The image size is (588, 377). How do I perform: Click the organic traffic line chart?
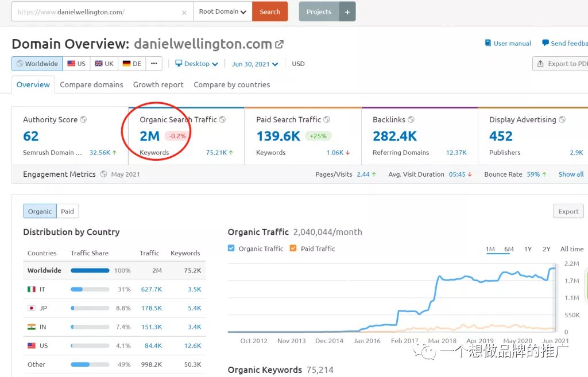(x=392, y=298)
